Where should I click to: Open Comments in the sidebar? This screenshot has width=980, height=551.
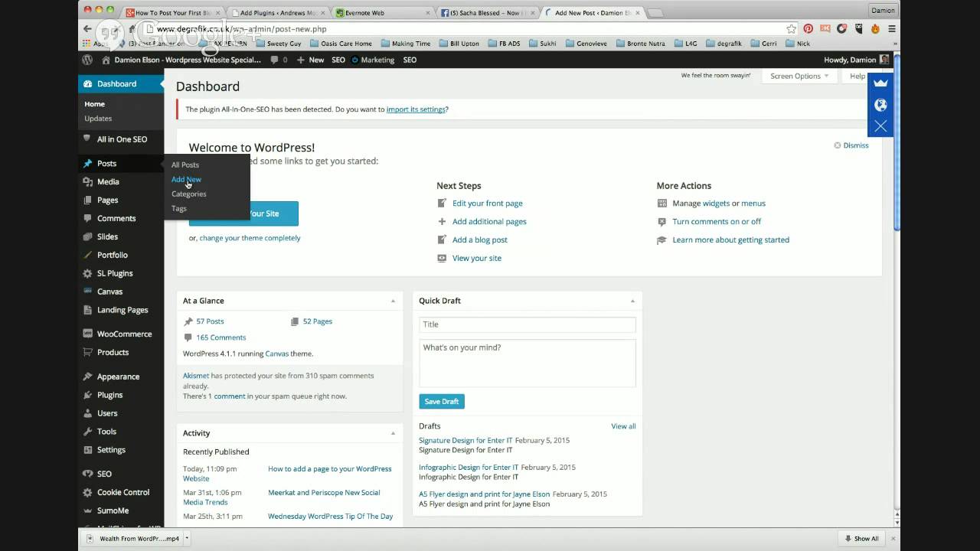116,219
